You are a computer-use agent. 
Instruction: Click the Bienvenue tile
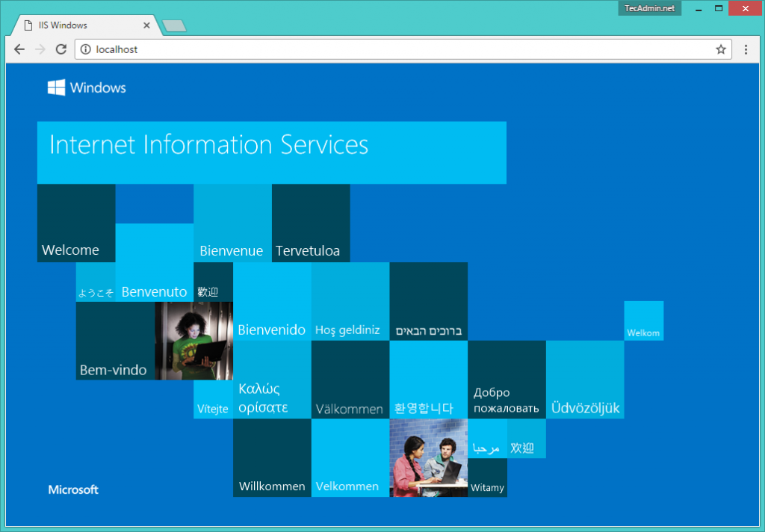[232, 223]
